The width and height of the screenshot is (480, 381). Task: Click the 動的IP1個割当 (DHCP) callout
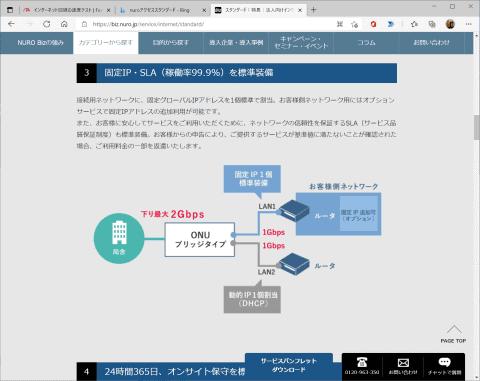(252, 299)
